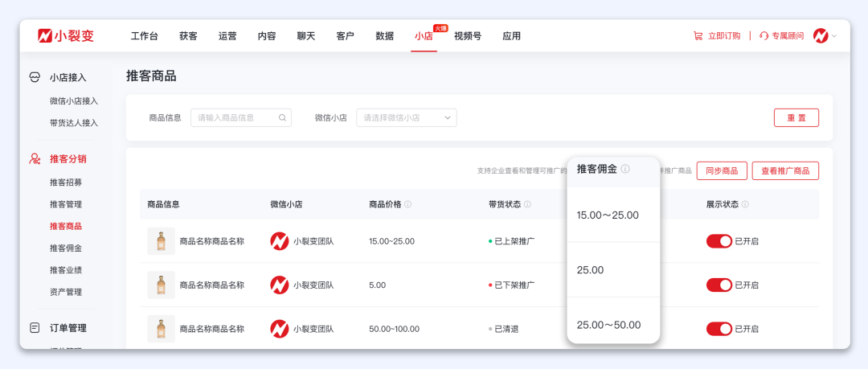
Task: Click the 小裂变 logo in header
Action: (66, 35)
